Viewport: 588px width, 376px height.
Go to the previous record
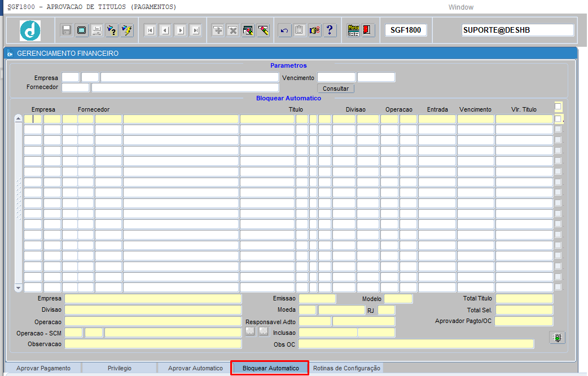point(165,30)
